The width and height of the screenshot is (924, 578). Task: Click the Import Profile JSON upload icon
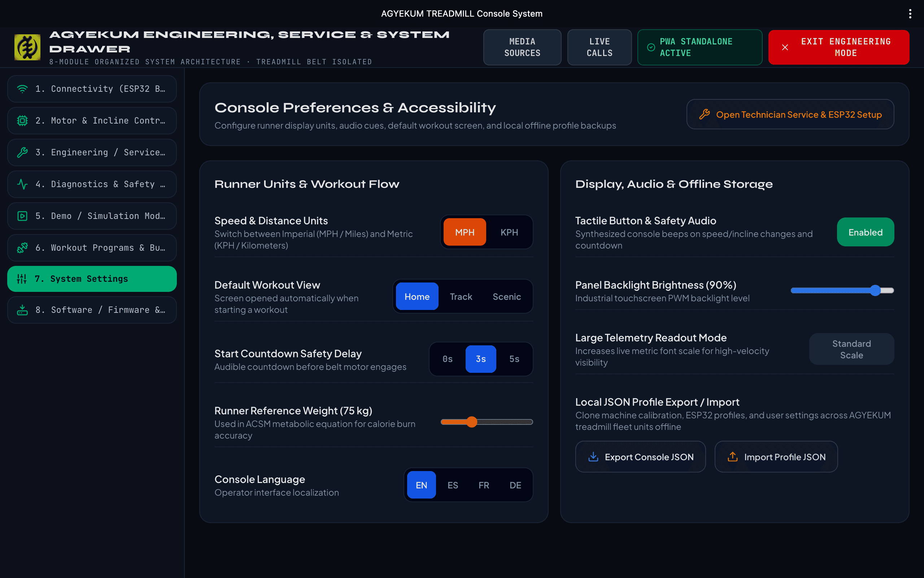pos(733,457)
